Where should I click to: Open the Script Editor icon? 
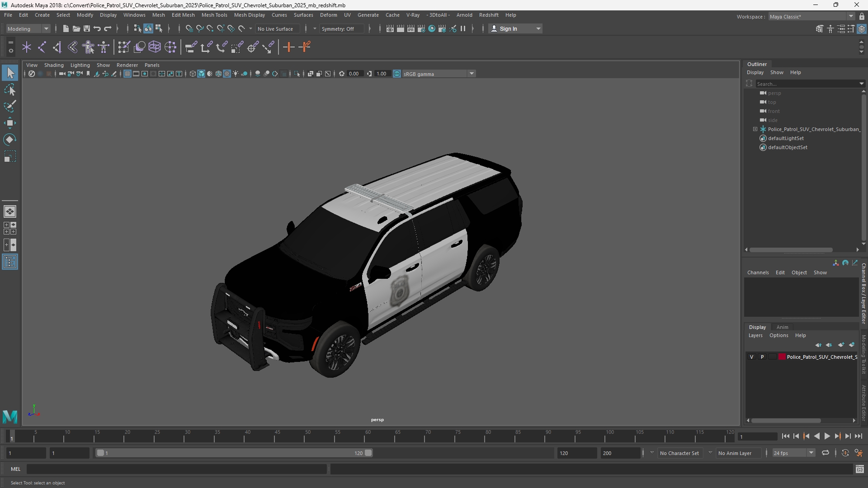859,469
